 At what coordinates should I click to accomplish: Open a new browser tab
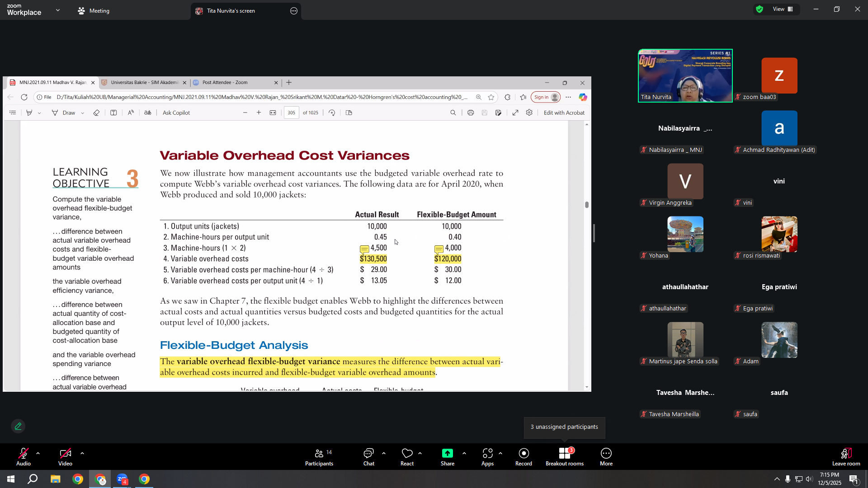click(x=289, y=82)
